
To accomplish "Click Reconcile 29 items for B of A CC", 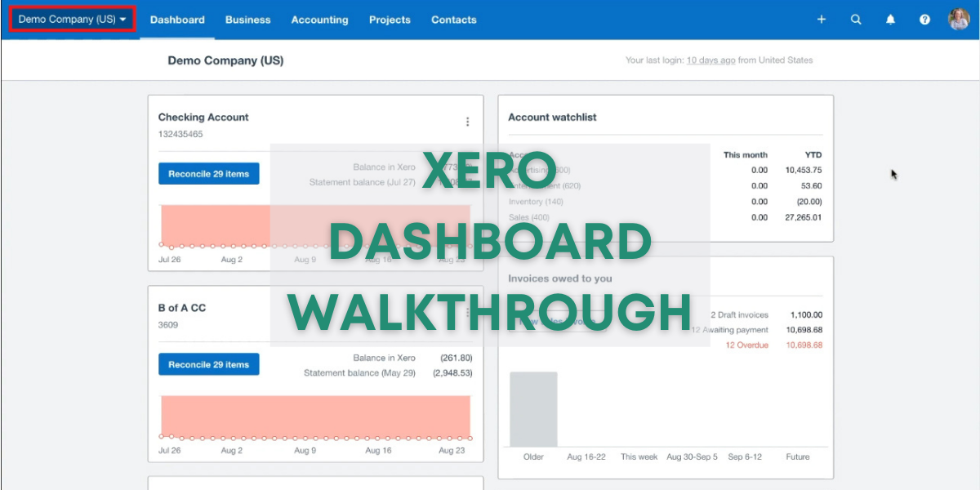I will (208, 365).
